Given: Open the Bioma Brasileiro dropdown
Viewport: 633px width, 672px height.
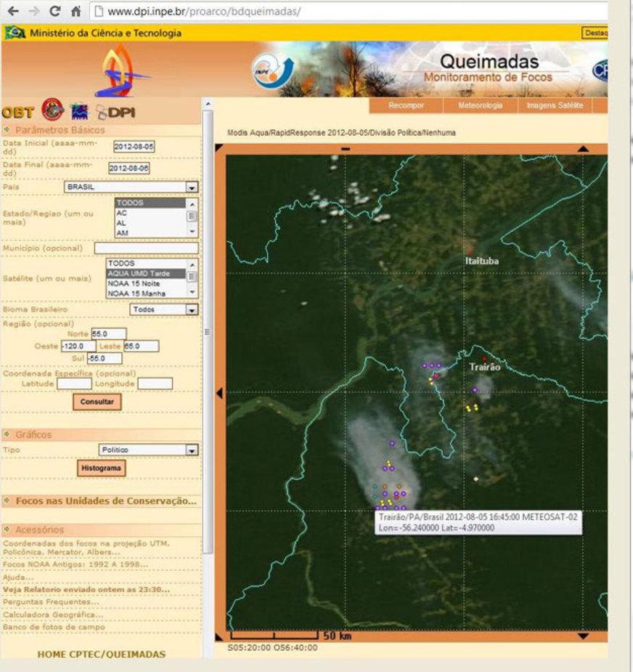Looking at the screenshot, I should [x=164, y=309].
